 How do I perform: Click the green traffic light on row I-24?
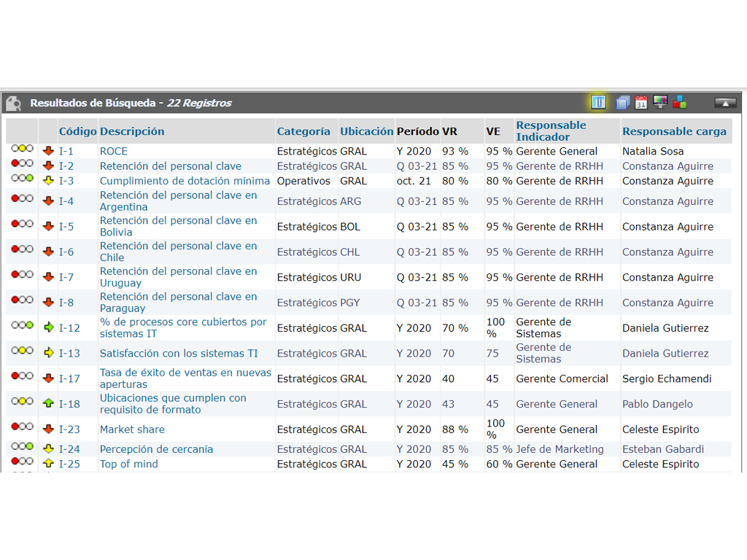[x=23, y=446]
